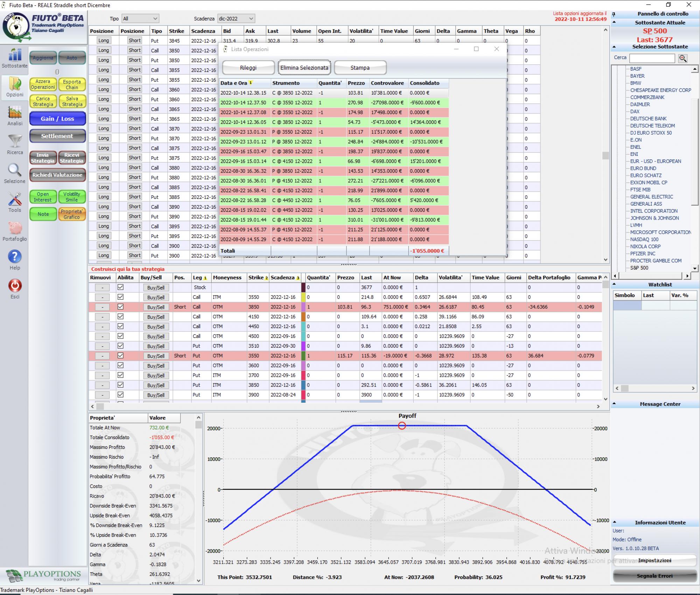Open the Sottostante sidebar icon
This screenshot has width=700, height=595.
15,55
